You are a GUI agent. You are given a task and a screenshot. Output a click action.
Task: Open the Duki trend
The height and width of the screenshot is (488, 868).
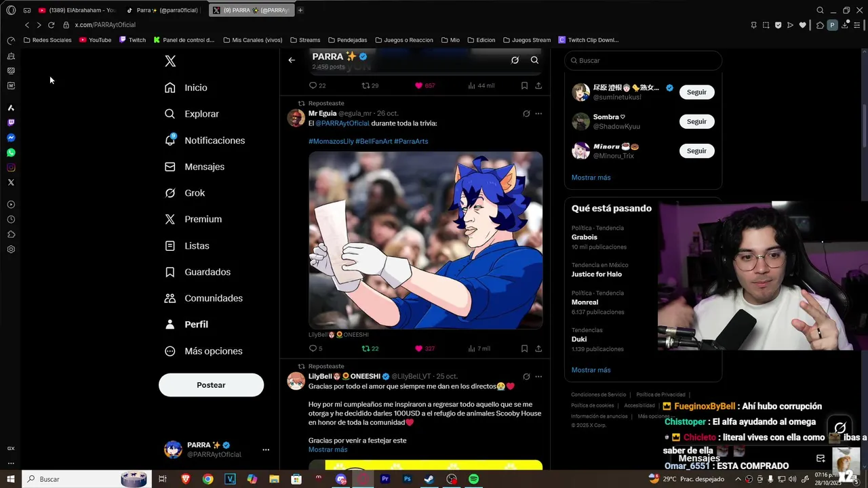point(579,339)
